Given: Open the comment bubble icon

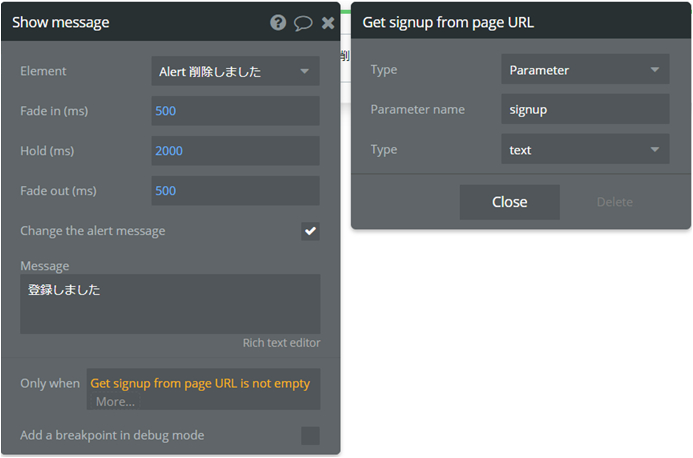Looking at the screenshot, I should tap(303, 23).
